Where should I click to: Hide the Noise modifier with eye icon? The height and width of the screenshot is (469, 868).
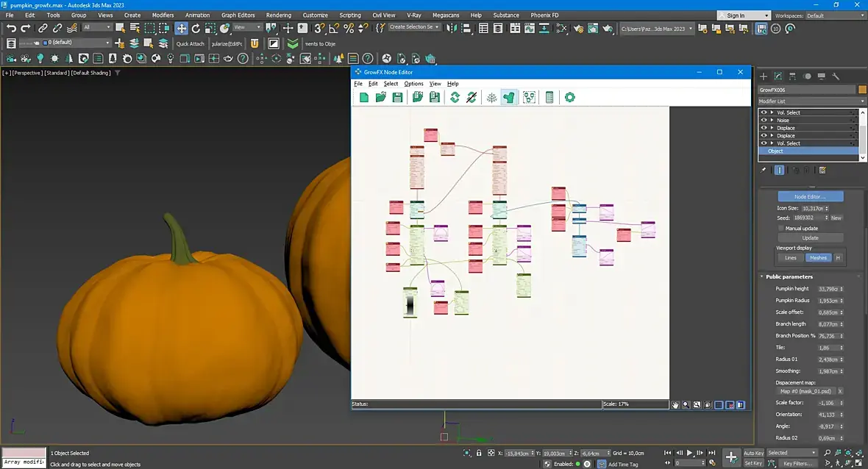click(x=764, y=120)
